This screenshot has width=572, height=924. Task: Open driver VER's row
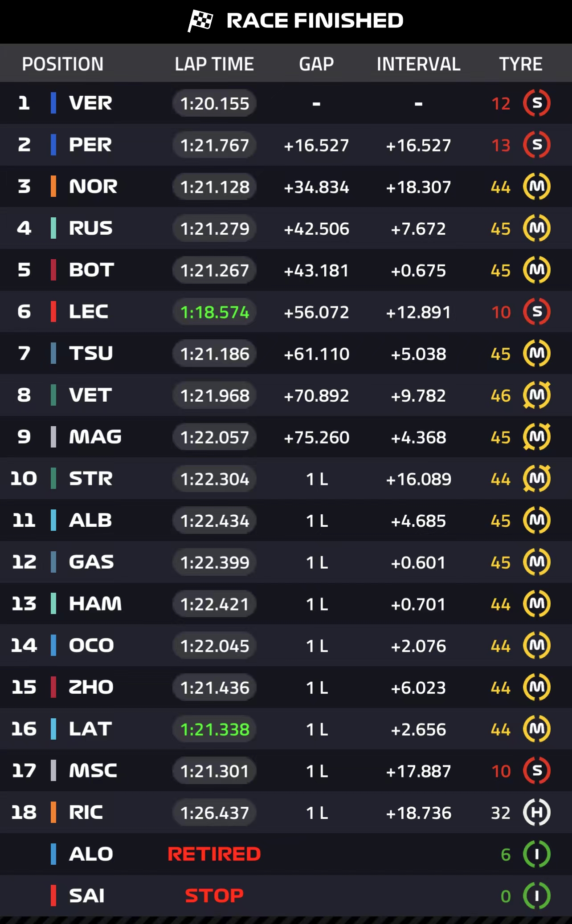point(90,103)
